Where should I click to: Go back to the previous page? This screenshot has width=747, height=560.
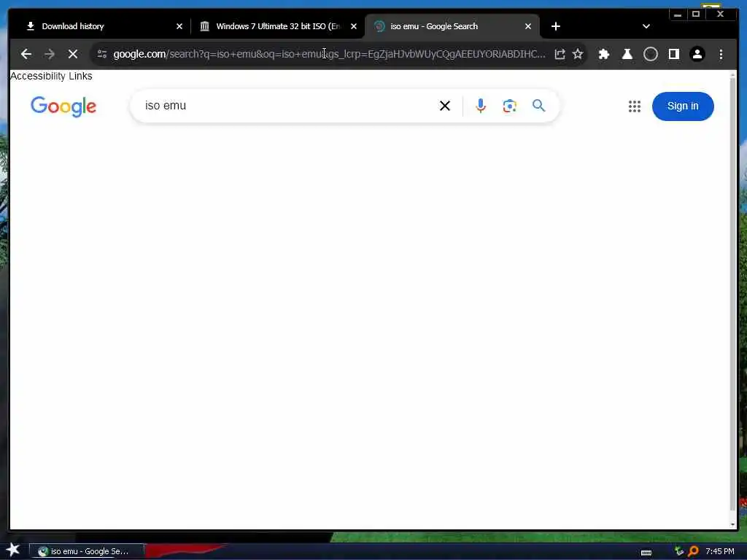tap(26, 54)
